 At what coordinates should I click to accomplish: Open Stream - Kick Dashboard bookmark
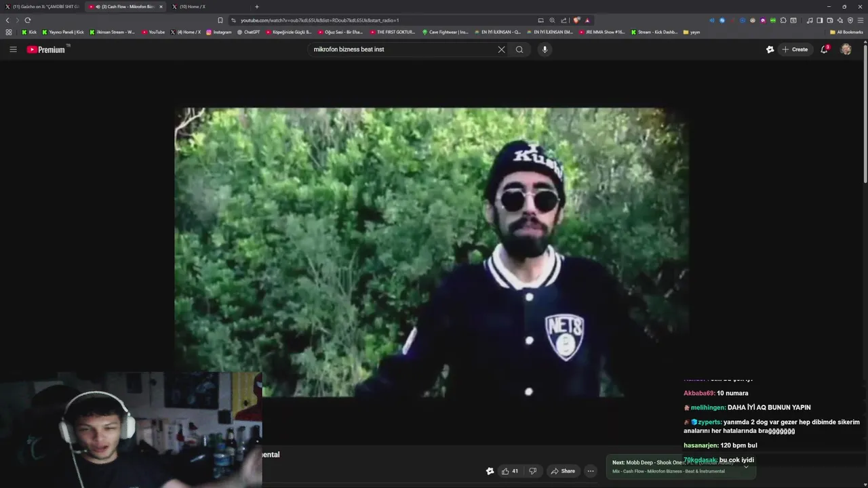pyautogui.click(x=654, y=32)
